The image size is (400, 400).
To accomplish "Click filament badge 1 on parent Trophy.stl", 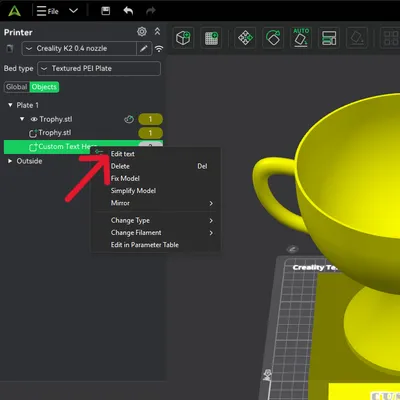I will (x=150, y=119).
